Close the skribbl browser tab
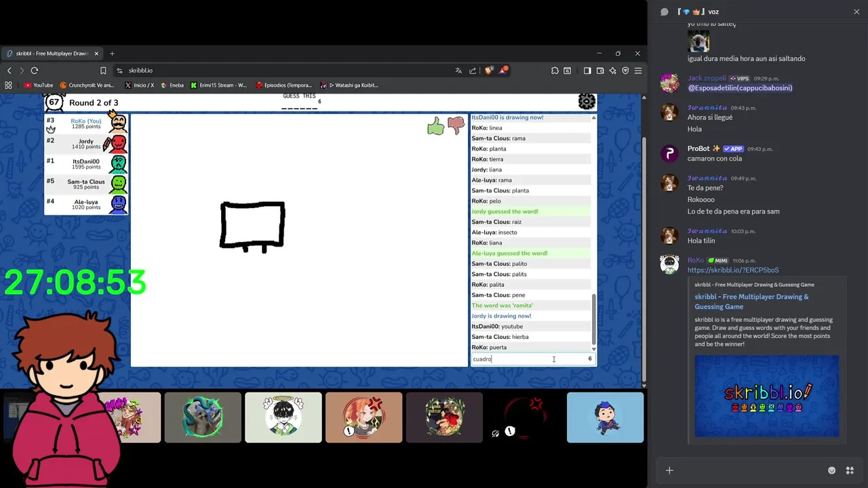 click(96, 54)
